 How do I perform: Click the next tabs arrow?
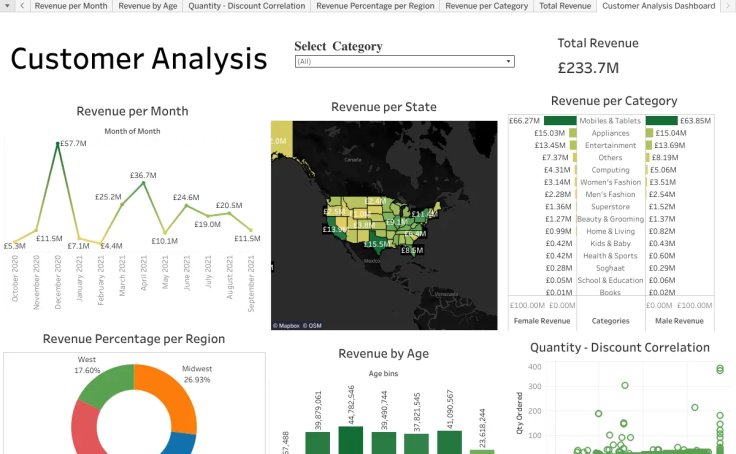point(728,6)
